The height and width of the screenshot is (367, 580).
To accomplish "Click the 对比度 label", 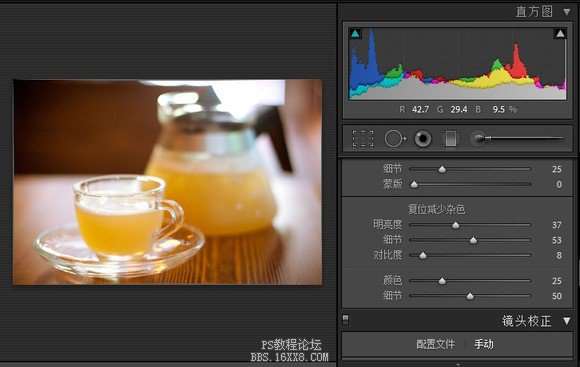I will [387, 255].
